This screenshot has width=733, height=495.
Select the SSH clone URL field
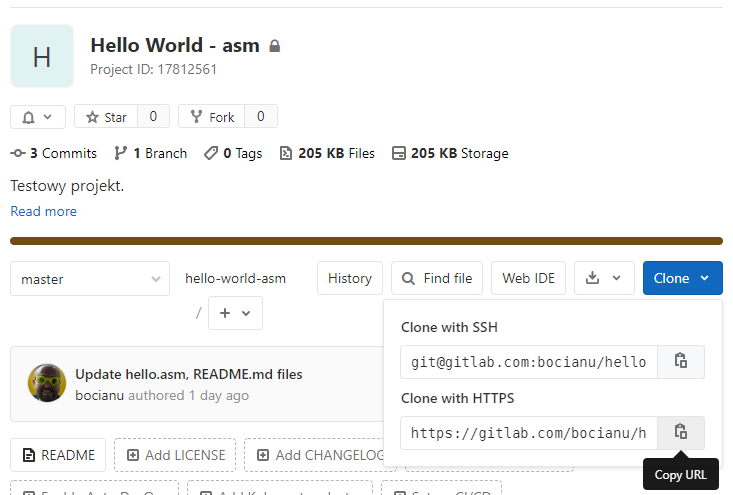pos(529,362)
